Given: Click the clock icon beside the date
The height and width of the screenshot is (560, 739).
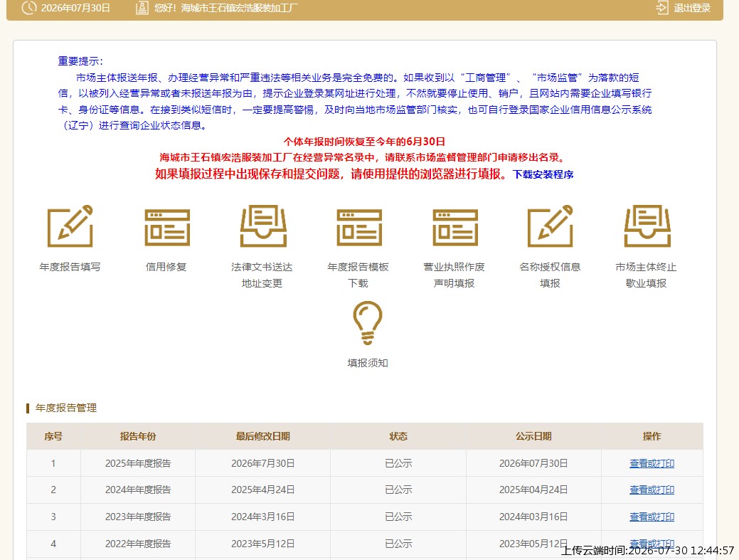Looking at the screenshot, I should coord(28,8).
